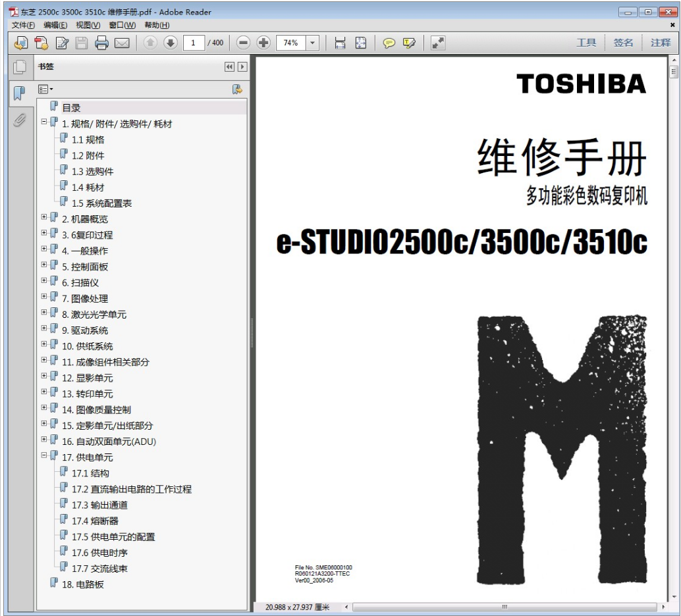Screen dimensions: 681x616
Task: Open the 窗口(W) menu
Action: pos(122,25)
